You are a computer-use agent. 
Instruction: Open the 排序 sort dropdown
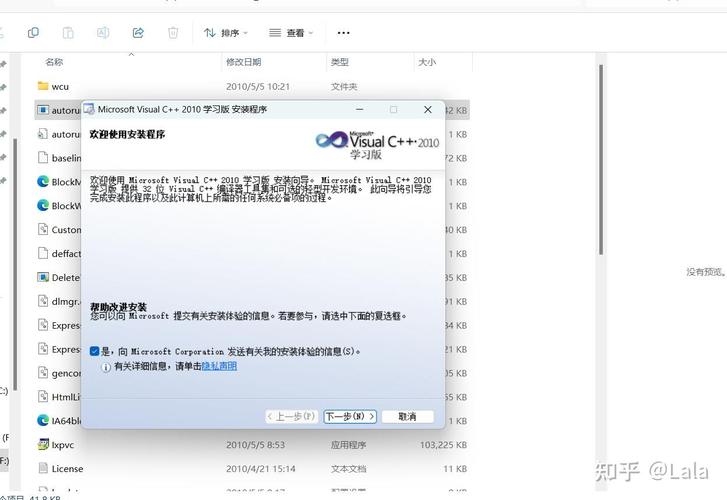click(226, 33)
